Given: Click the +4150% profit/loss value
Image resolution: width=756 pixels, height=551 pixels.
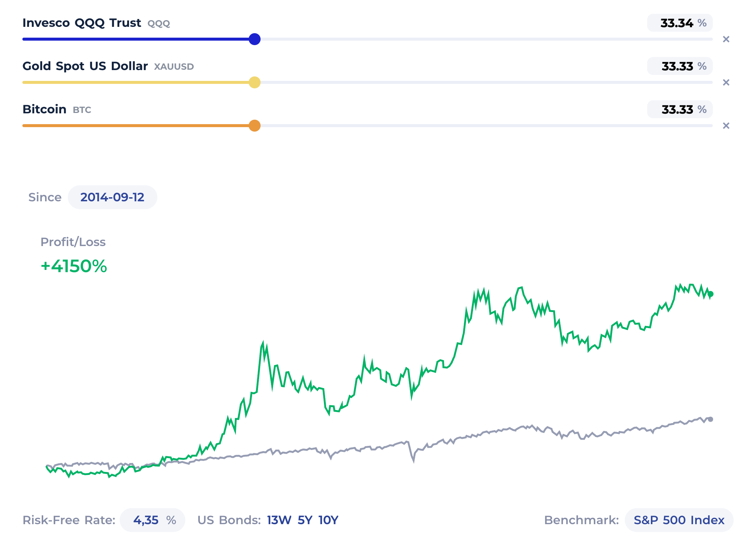Looking at the screenshot, I should pos(74,266).
